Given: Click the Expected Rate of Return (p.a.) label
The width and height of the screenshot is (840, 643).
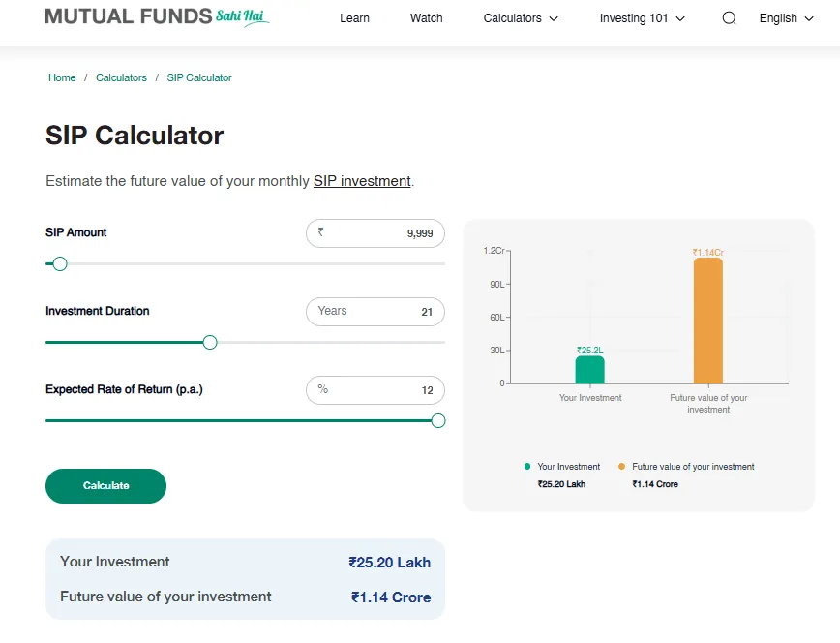Looking at the screenshot, I should pos(124,389).
